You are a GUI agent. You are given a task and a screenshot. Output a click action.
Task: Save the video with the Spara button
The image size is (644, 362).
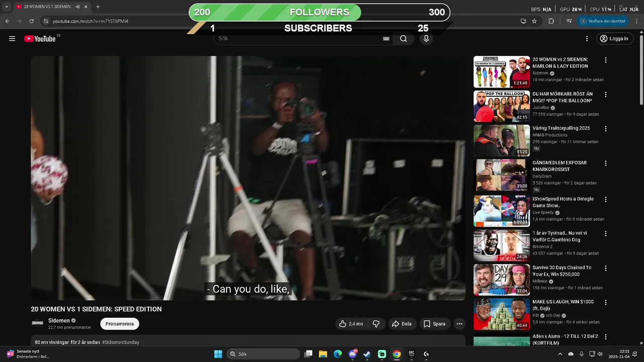click(435, 324)
